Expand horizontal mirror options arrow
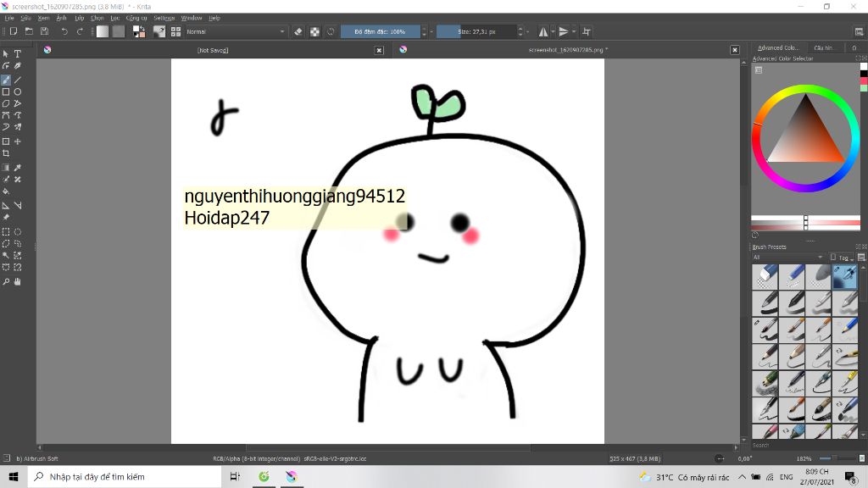The width and height of the screenshot is (868, 488). coord(553,31)
